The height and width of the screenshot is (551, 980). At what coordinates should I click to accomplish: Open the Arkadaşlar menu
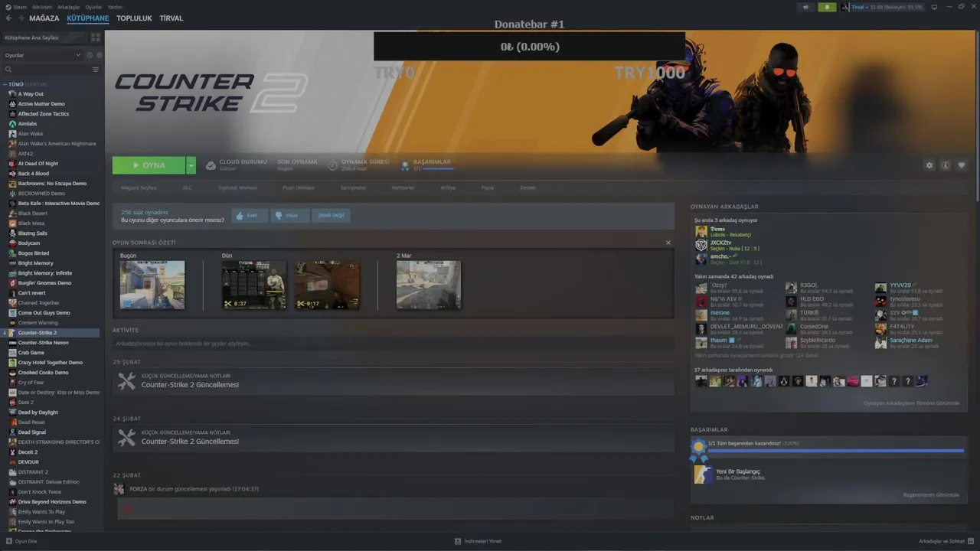click(69, 7)
